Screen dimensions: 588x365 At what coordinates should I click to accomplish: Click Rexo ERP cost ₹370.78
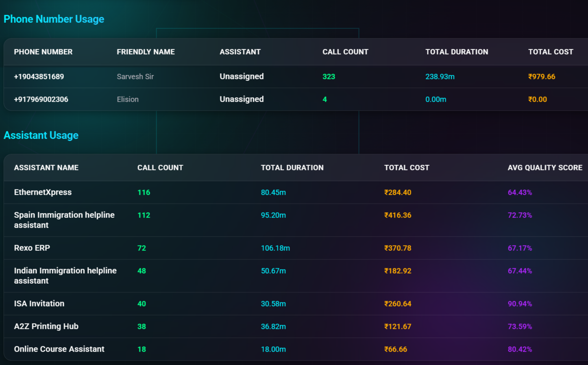coord(398,248)
